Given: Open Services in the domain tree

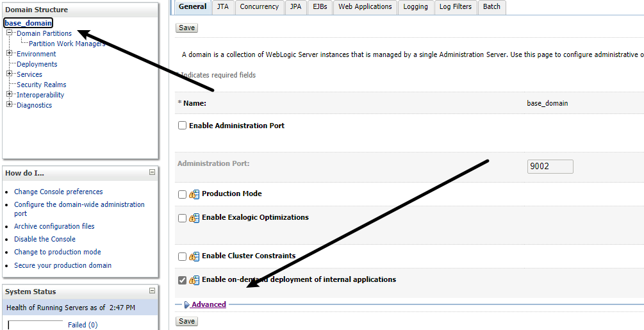Looking at the screenshot, I should [29, 74].
